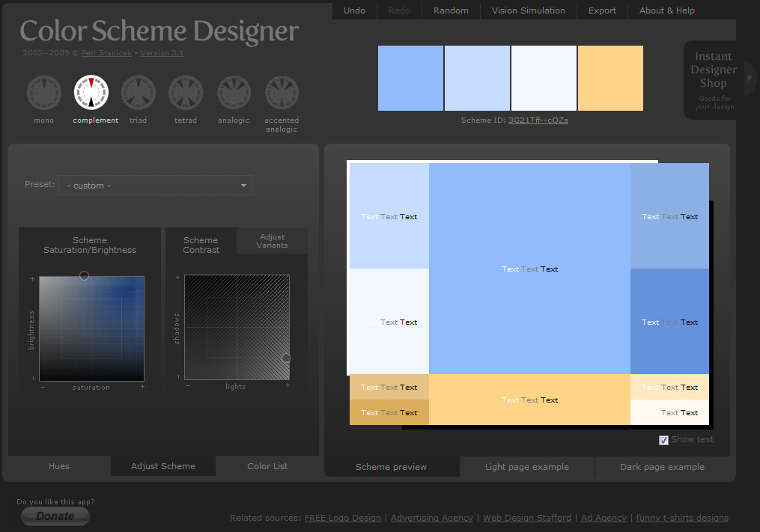Image resolution: width=760 pixels, height=532 pixels.
Task: Click the orange complement color swatch
Action: (x=610, y=79)
